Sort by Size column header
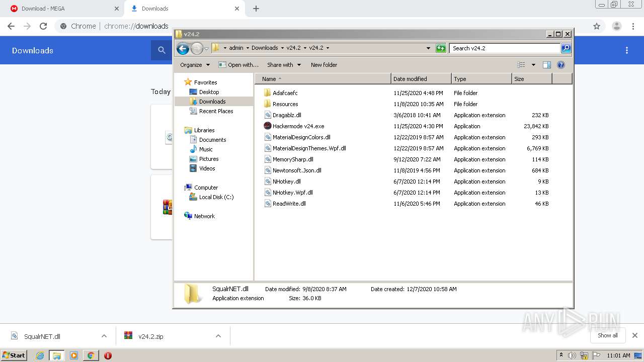Screen dimensions: 644x362 [532, 79]
